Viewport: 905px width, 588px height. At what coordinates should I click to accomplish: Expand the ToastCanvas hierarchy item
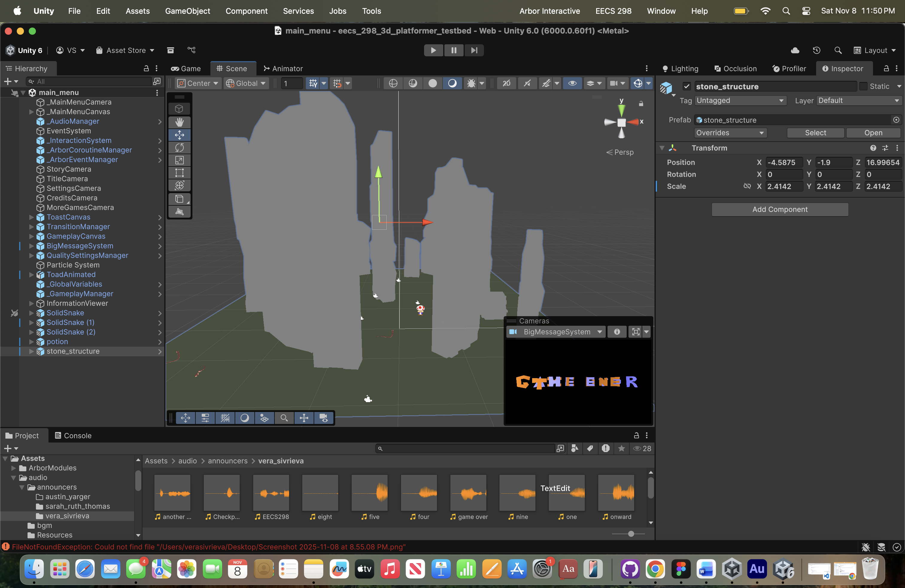click(31, 217)
